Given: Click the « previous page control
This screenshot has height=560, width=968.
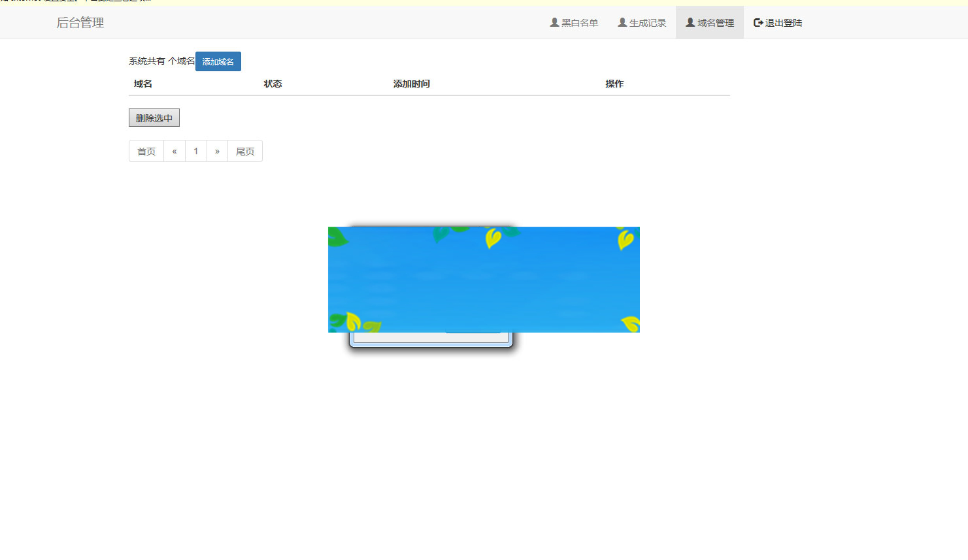Looking at the screenshot, I should pos(175,151).
